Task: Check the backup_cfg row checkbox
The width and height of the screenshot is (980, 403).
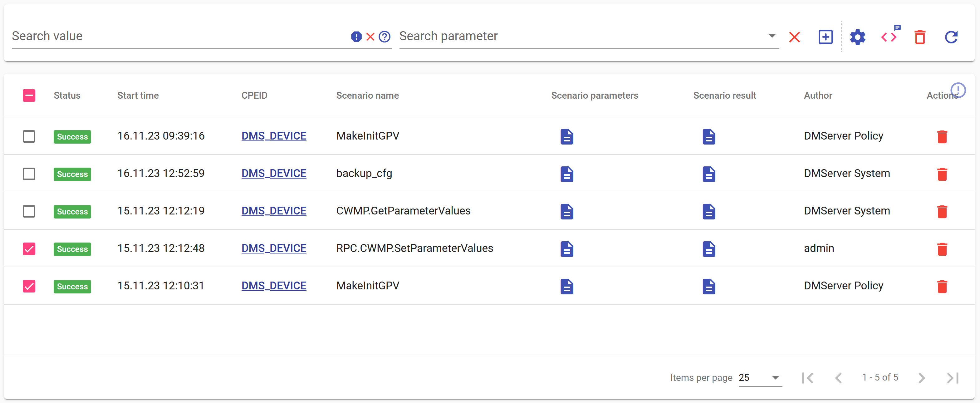Action: 29,174
